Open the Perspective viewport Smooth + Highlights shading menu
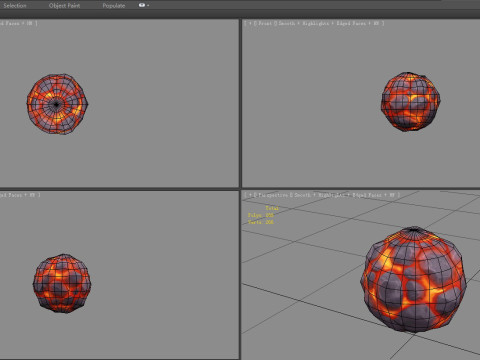The width and height of the screenshot is (480, 360). 319,195
